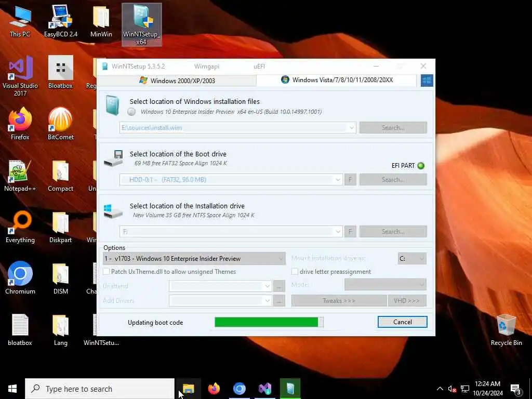Open Recycle Bin

506,330
